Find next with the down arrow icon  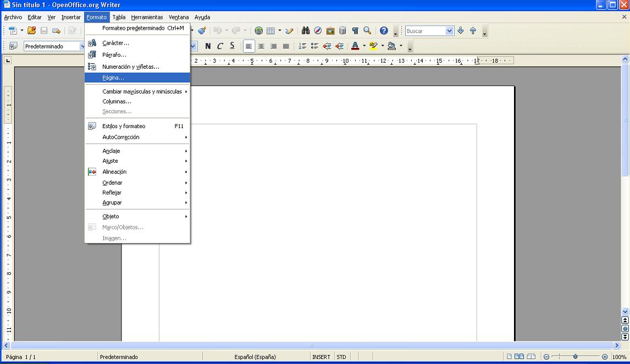[x=461, y=31]
